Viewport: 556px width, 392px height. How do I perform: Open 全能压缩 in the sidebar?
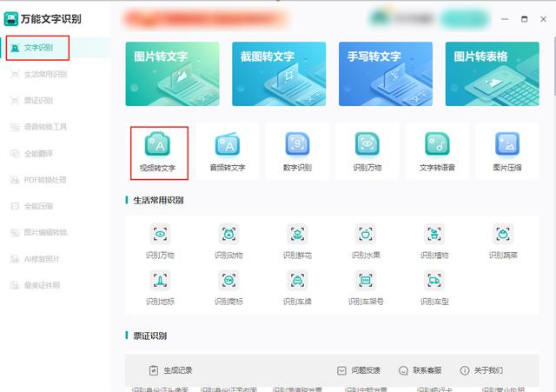[x=32, y=206]
